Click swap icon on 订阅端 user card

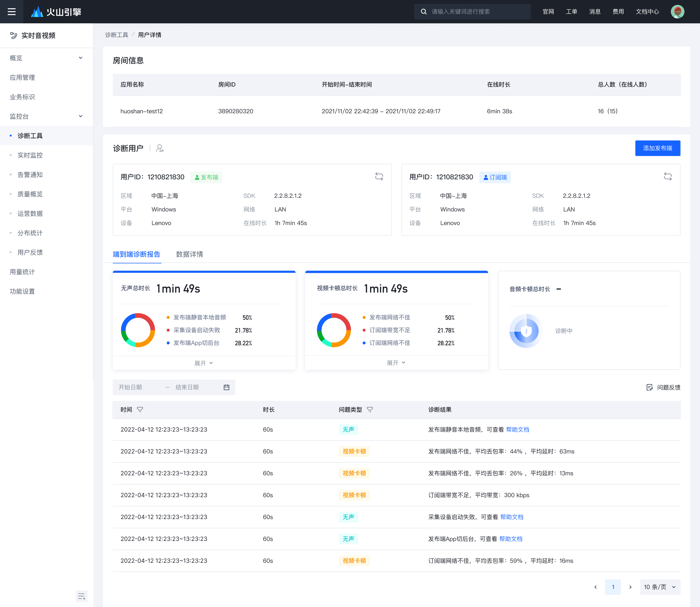click(668, 176)
